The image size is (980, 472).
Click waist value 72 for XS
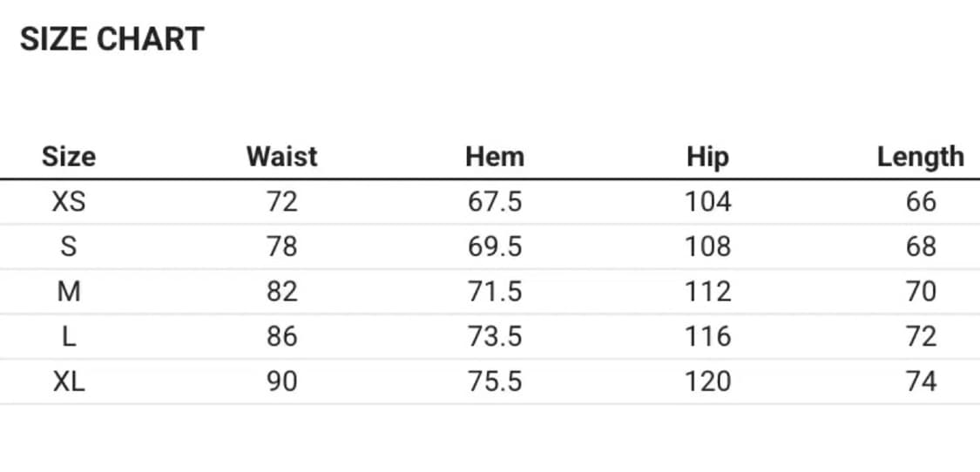(x=281, y=202)
